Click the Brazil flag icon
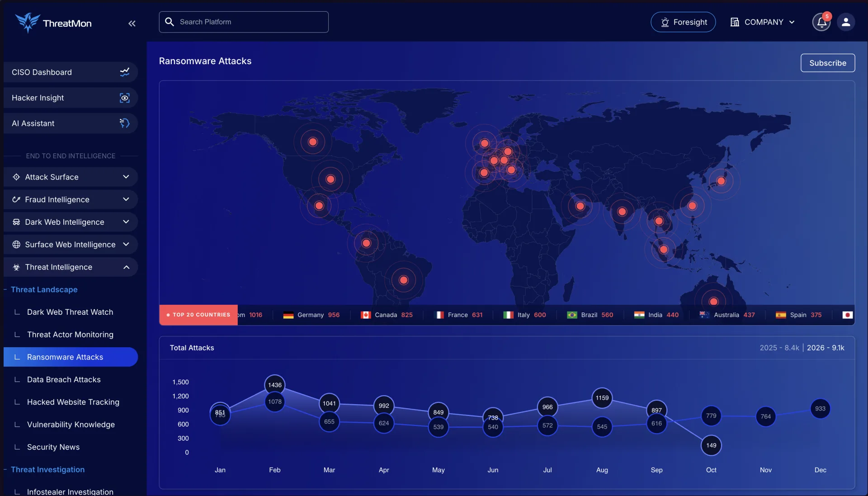Screen dimensions: 868x496 (572, 315)
